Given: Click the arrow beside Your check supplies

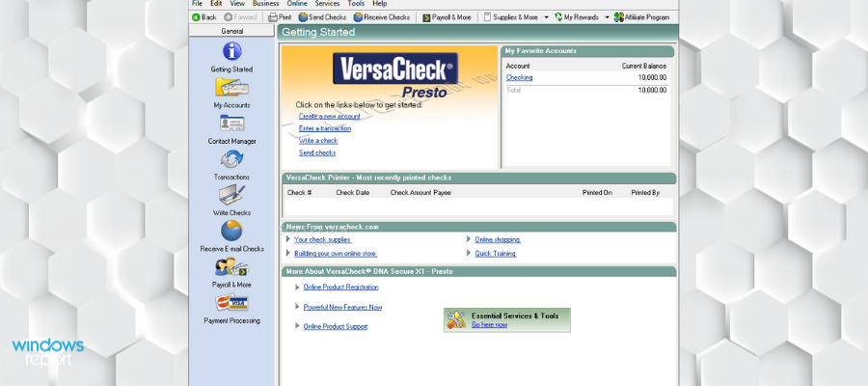Looking at the screenshot, I should pyautogui.click(x=288, y=239).
